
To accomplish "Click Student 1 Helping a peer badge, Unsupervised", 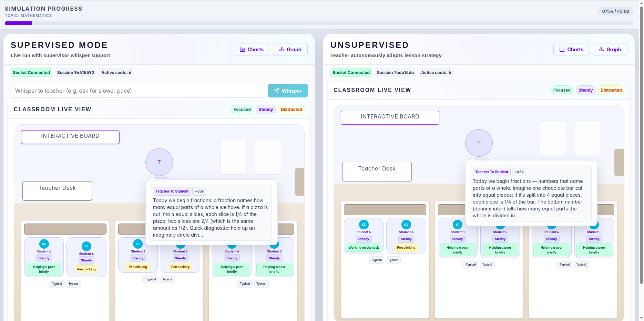I will point(458,250).
